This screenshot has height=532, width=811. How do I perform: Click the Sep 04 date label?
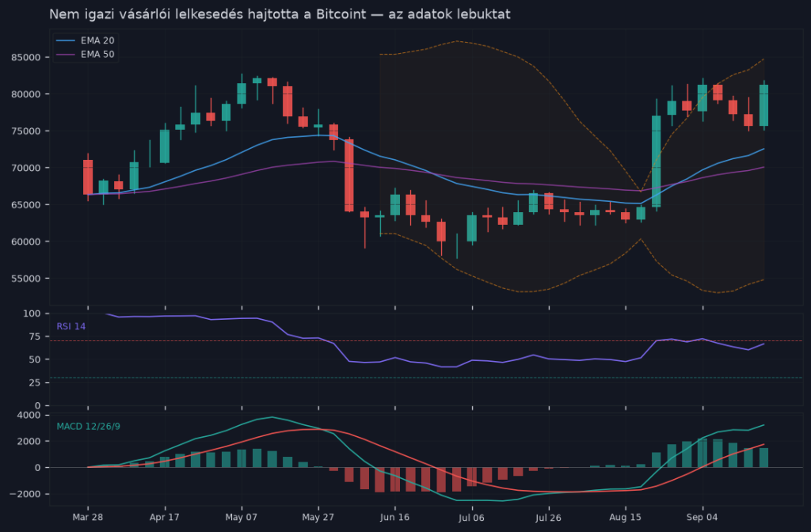point(702,518)
